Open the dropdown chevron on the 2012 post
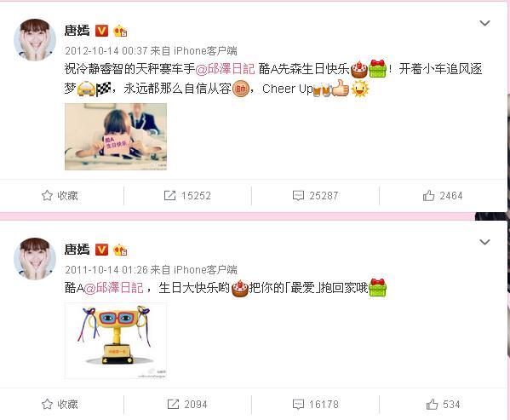510x420 pixels. [484, 23]
